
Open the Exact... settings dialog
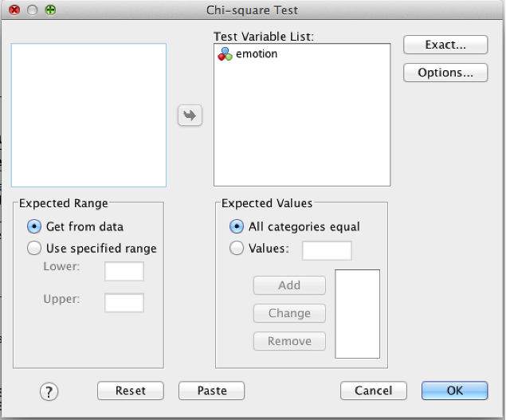click(x=445, y=45)
